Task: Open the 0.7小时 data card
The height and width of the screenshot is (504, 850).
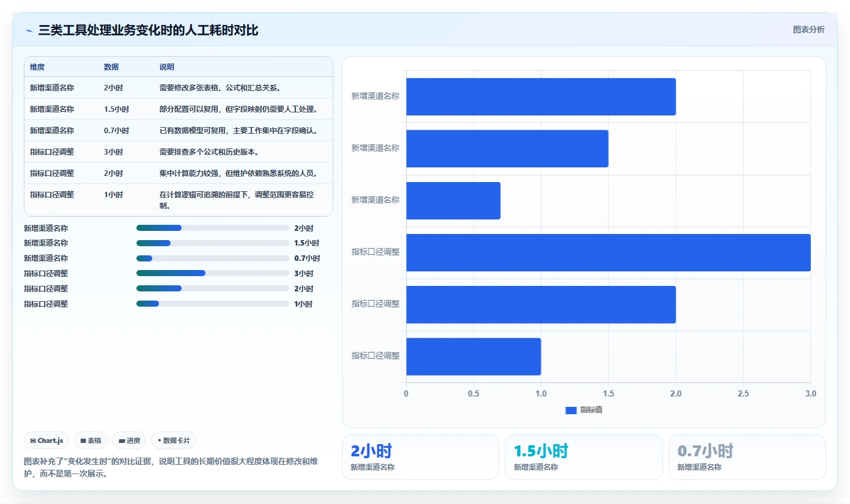Action: pos(747,457)
